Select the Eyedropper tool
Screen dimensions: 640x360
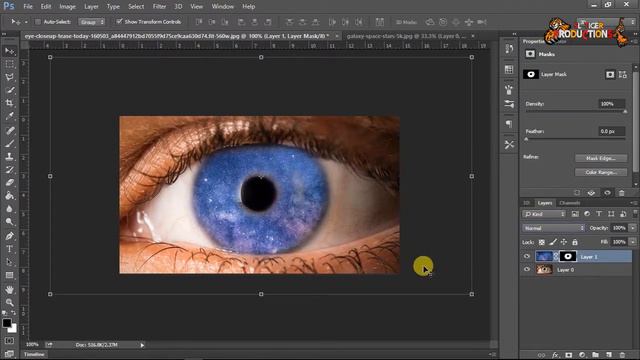coord(9,116)
